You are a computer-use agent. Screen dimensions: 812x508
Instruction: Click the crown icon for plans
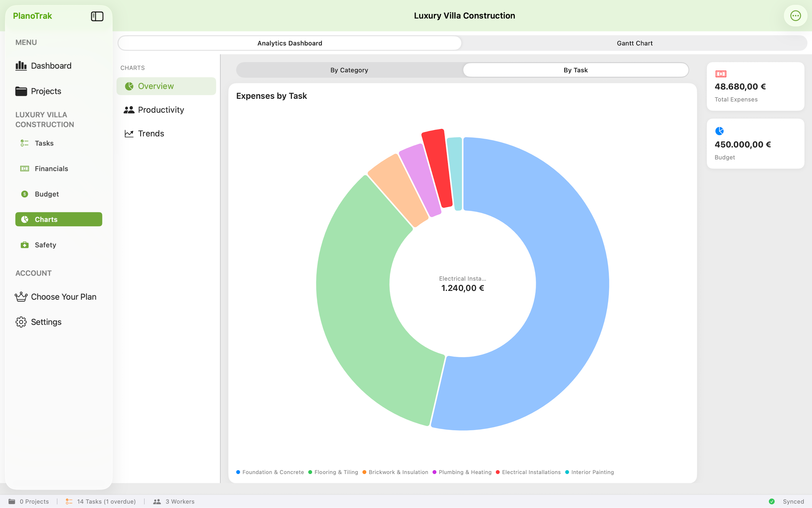21,297
